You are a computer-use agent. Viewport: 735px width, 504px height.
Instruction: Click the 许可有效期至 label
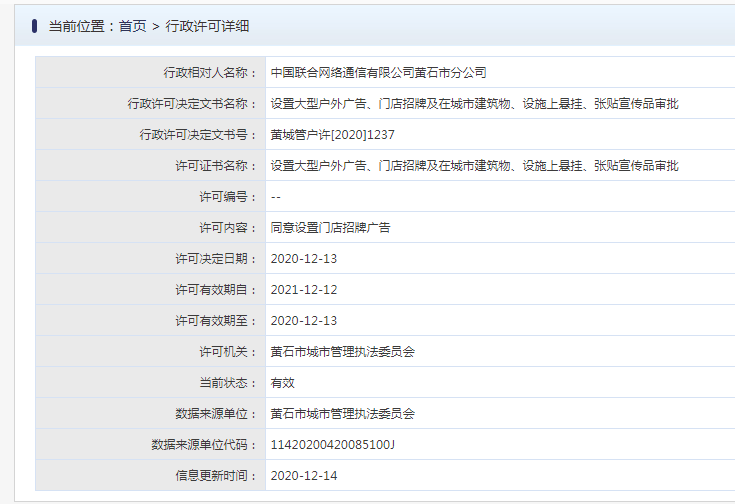(216, 321)
